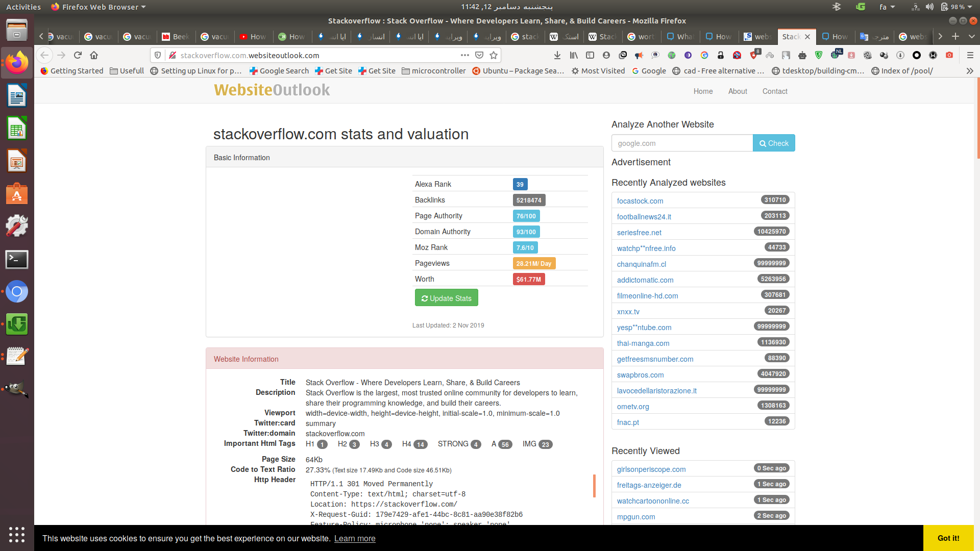980x551 pixels.
Task: Show more bookmarks overflow chevron
Action: (x=970, y=71)
